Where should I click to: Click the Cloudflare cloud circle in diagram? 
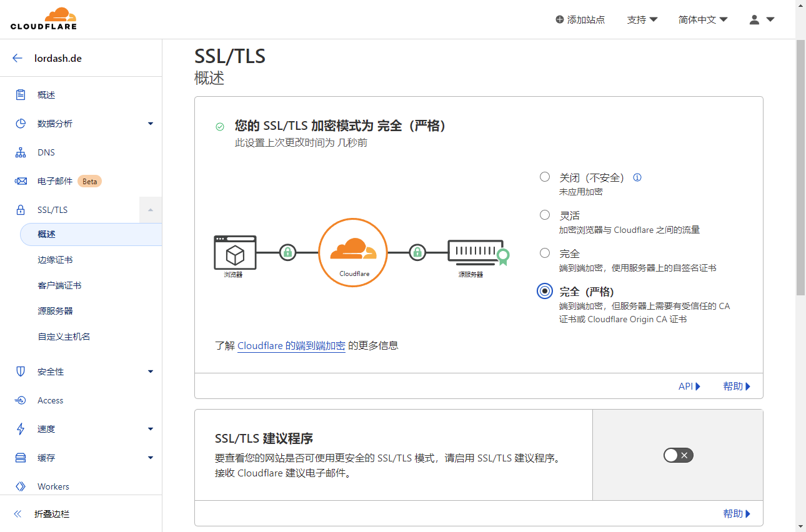coord(353,252)
